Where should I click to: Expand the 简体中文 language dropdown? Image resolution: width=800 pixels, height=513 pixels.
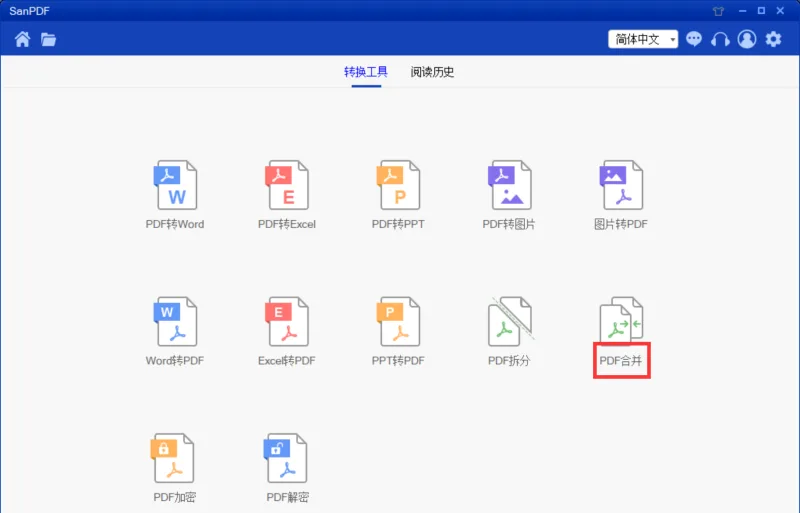point(643,39)
